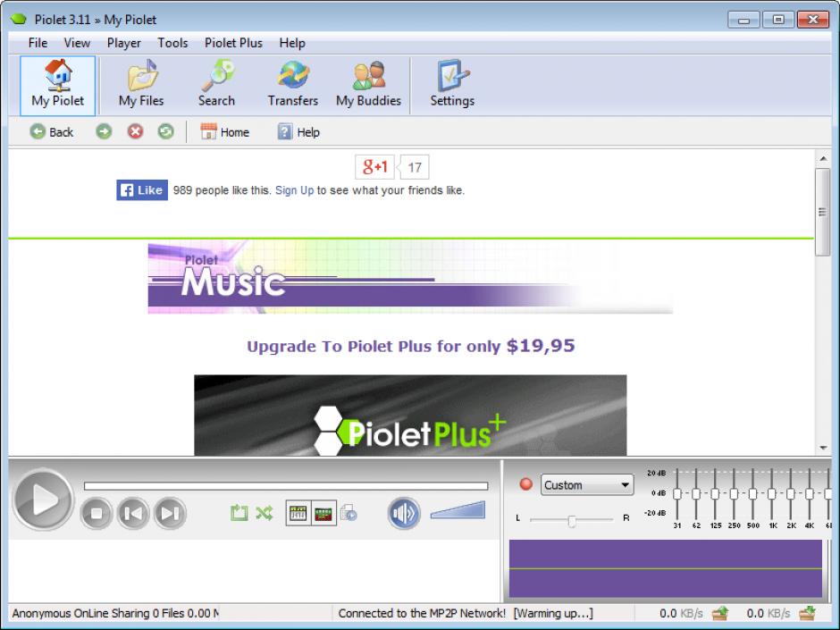Set volume on the triangular volume slider

(458, 510)
